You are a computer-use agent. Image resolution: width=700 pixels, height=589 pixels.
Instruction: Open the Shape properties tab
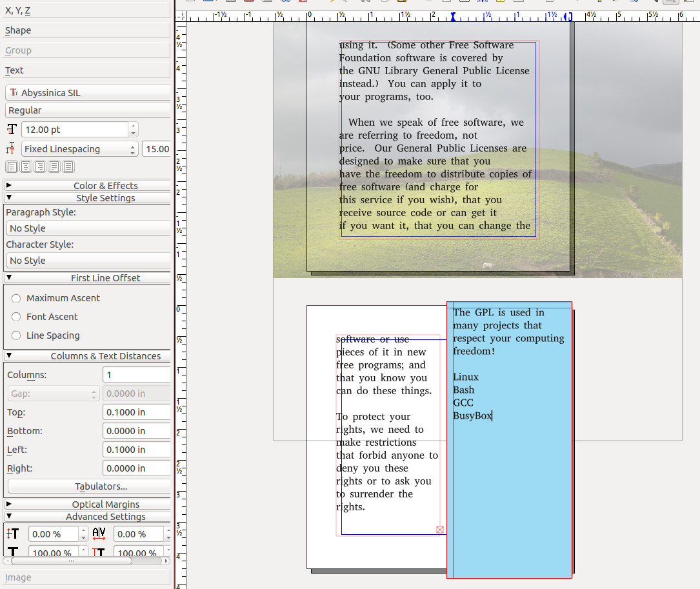click(87, 30)
